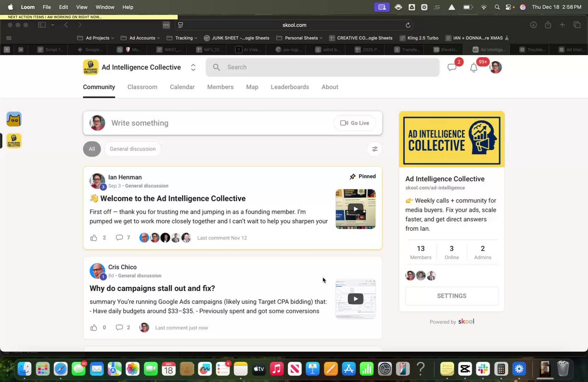Open comments on the Welcome post
The width and height of the screenshot is (588, 382).
pos(119,238)
